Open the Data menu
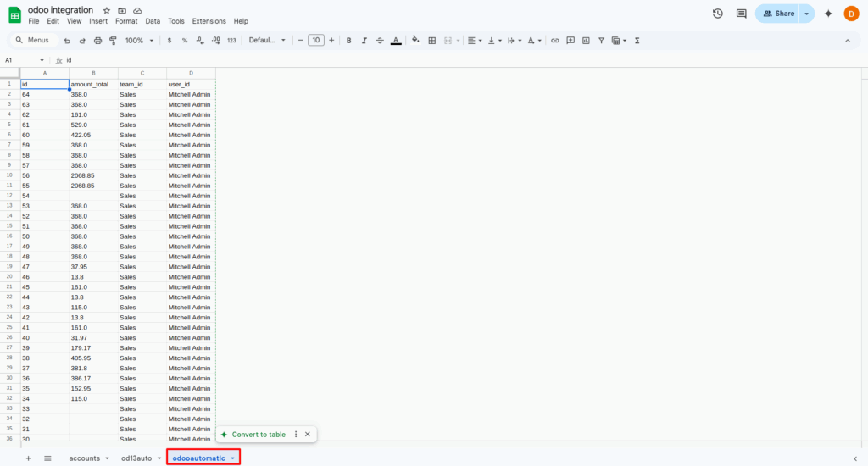The height and width of the screenshot is (466, 868). (153, 21)
